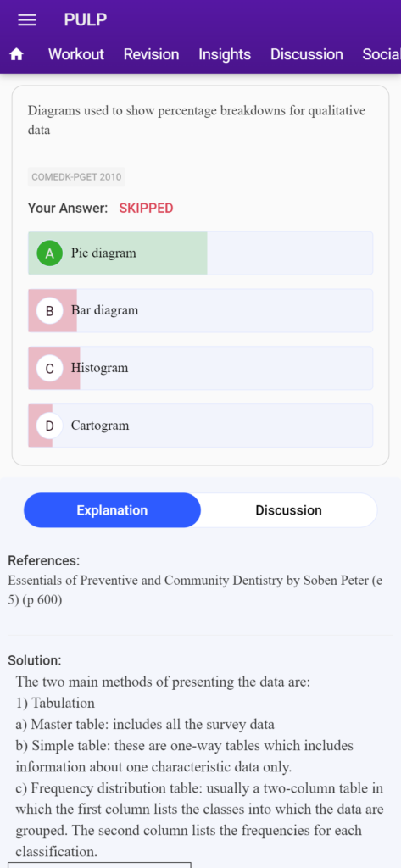Open the Social tab
The width and height of the screenshot is (401, 868).
point(381,54)
